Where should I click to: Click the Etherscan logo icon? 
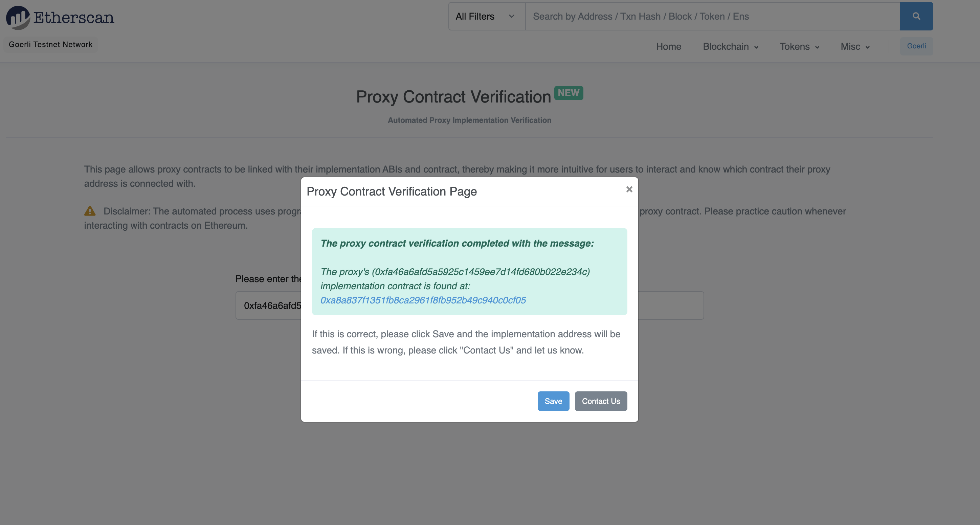coord(18,18)
